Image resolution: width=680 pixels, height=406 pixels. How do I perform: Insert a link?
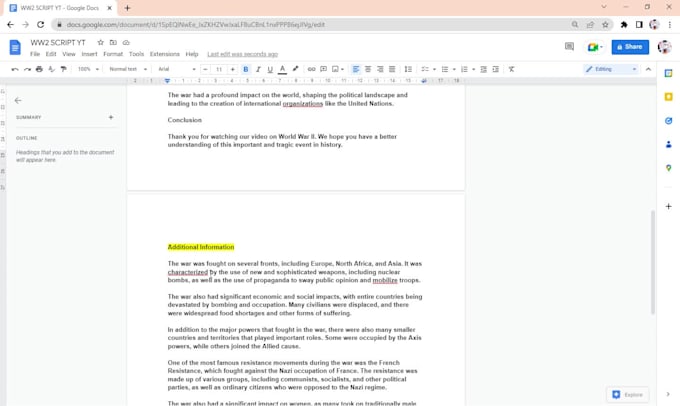point(311,69)
